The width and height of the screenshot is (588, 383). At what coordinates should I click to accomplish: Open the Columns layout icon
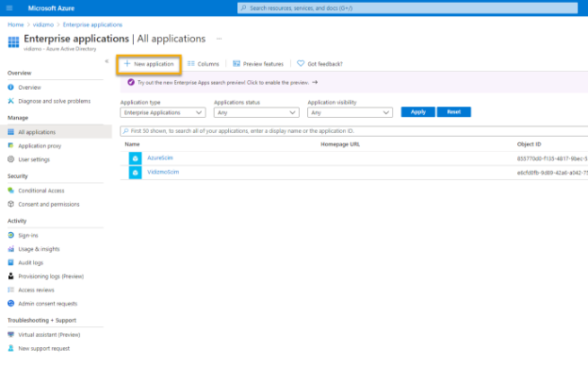click(x=191, y=64)
